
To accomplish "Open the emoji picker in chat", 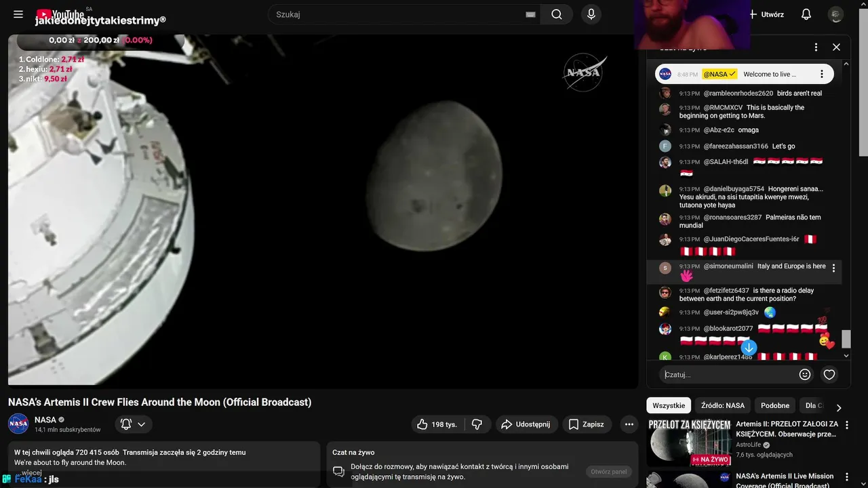I will coord(805,374).
